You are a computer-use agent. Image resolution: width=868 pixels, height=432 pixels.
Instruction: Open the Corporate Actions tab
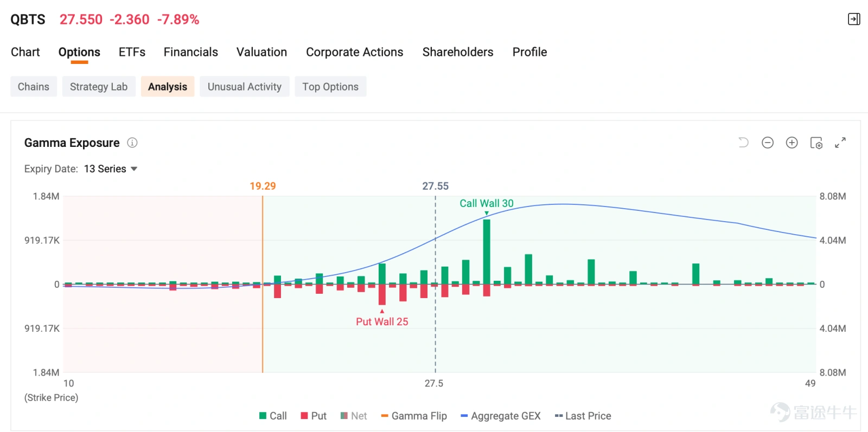pyautogui.click(x=355, y=52)
